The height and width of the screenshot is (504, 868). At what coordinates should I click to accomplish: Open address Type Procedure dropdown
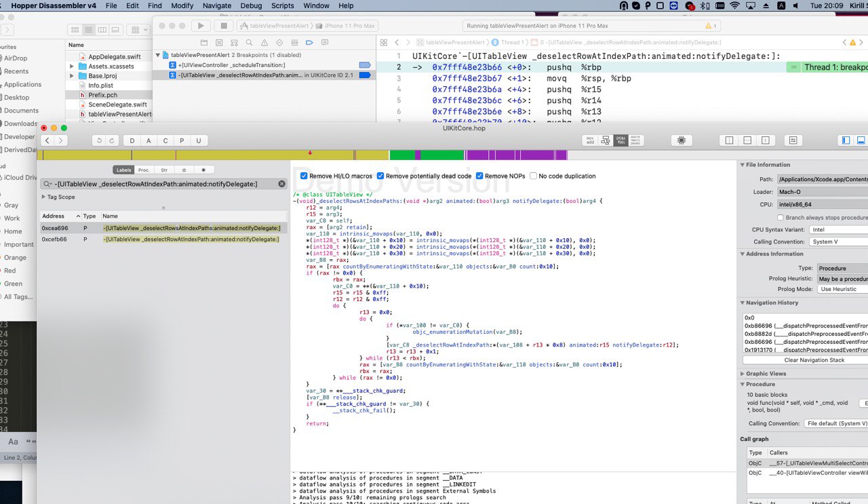click(842, 268)
